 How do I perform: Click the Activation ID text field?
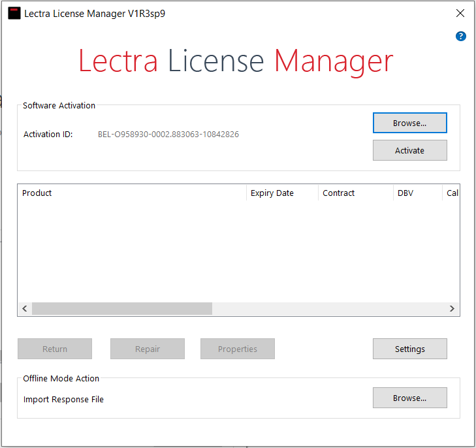point(168,135)
